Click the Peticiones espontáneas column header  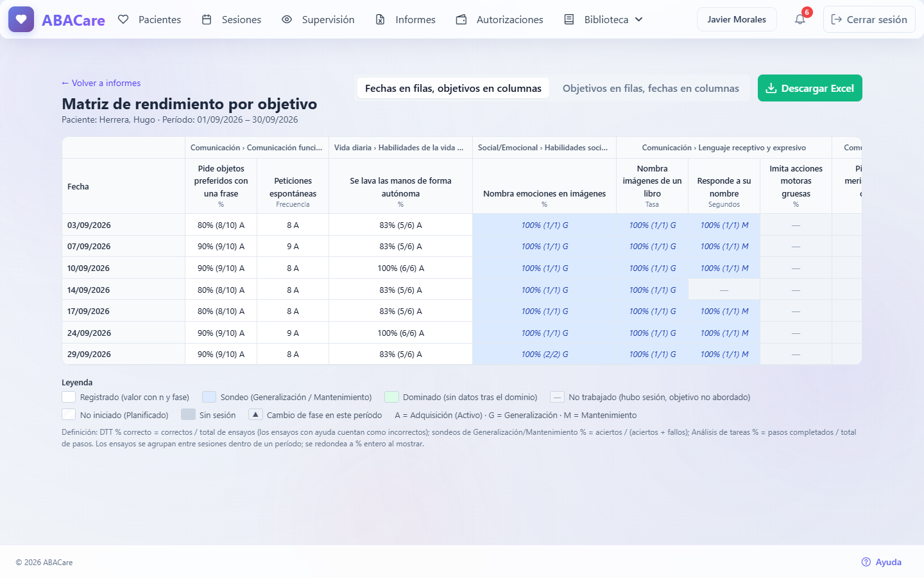click(x=293, y=186)
